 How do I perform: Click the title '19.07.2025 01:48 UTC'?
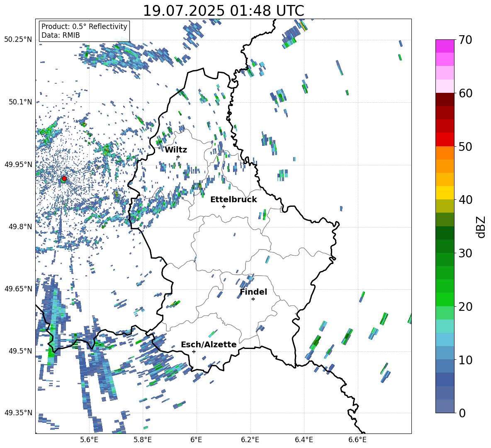click(224, 11)
